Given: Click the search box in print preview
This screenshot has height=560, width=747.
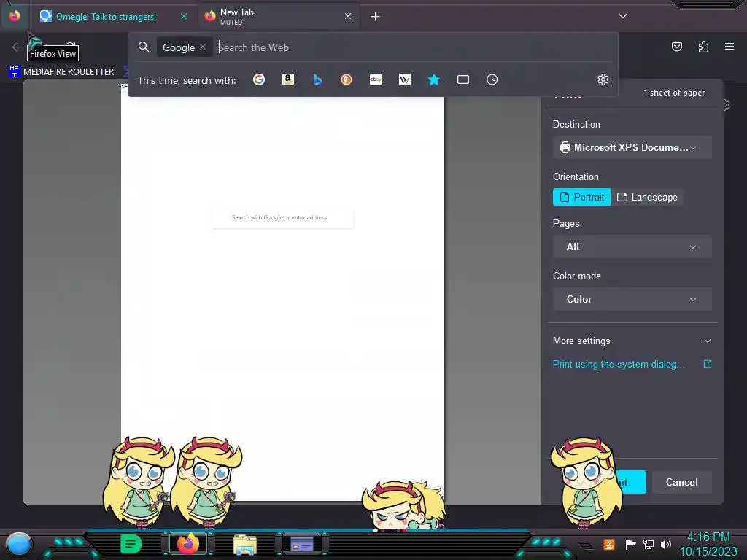Looking at the screenshot, I should pyautogui.click(x=282, y=217).
